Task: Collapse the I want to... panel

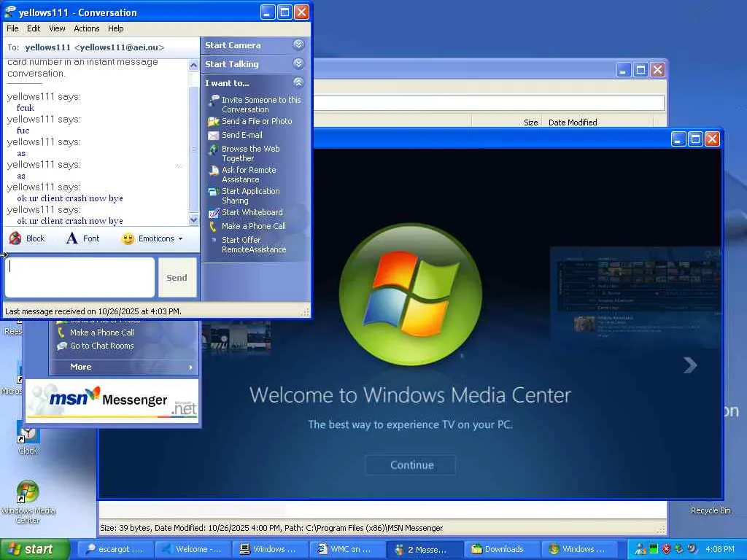Action: pyautogui.click(x=298, y=83)
